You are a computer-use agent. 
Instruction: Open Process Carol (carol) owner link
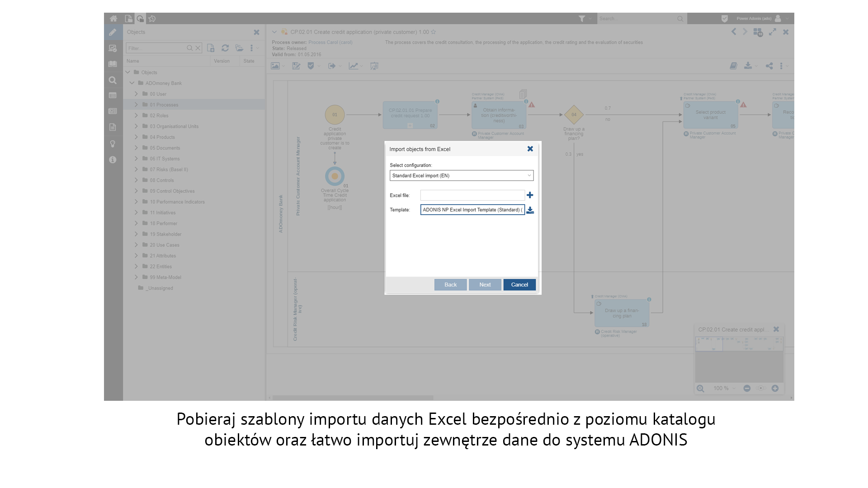pyautogui.click(x=330, y=42)
